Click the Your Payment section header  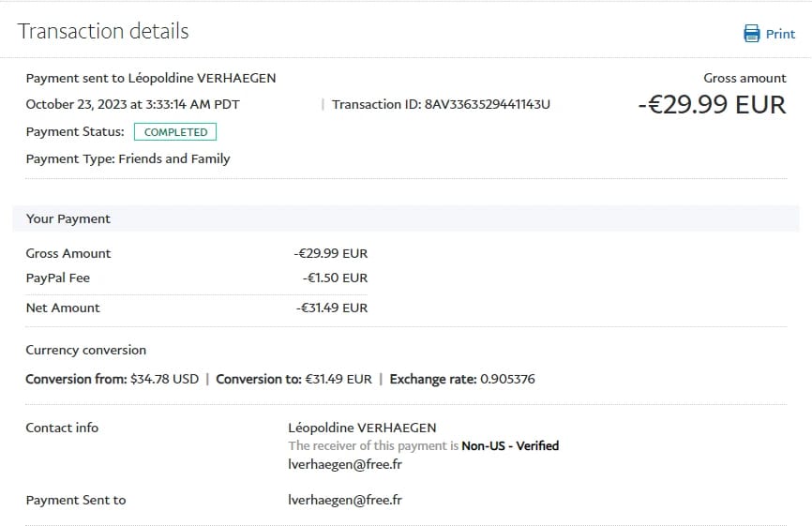tap(68, 218)
